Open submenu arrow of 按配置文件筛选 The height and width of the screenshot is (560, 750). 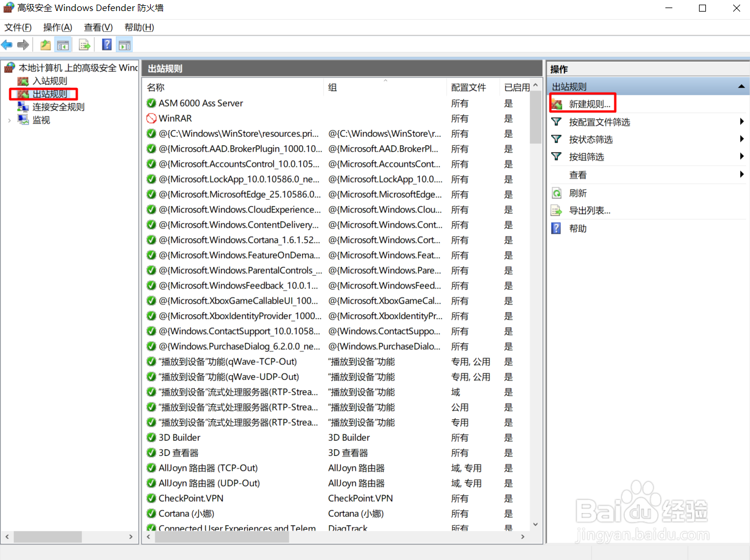pyautogui.click(x=742, y=122)
